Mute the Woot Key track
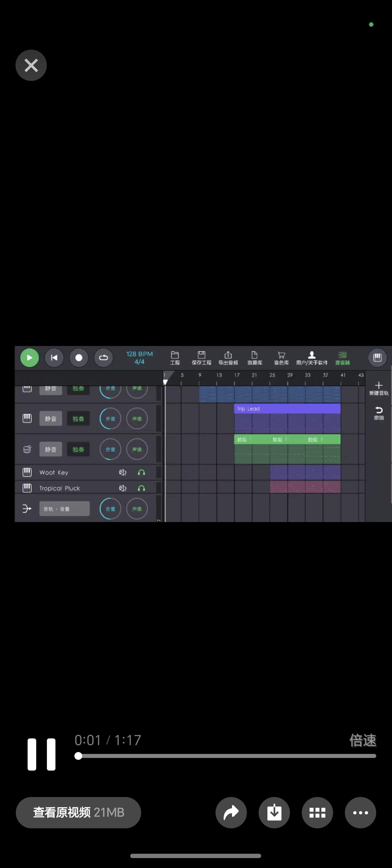This screenshot has height=868, width=392. [123, 472]
